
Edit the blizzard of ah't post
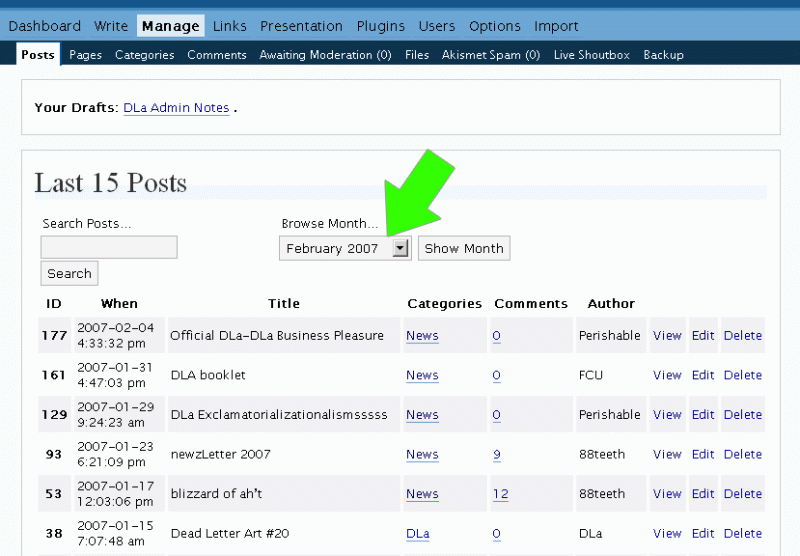pyautogui.click(x=703, y=493)
